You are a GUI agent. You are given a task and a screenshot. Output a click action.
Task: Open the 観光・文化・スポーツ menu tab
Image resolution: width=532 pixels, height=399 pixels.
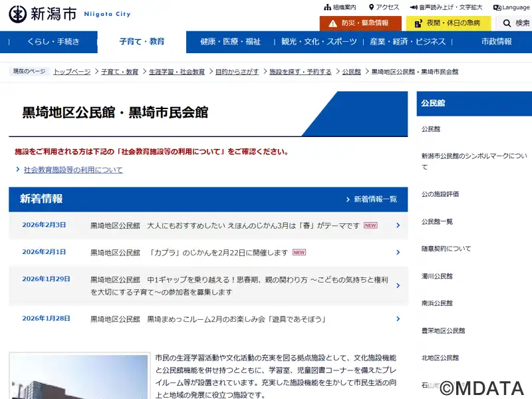(x=319, y=42)
